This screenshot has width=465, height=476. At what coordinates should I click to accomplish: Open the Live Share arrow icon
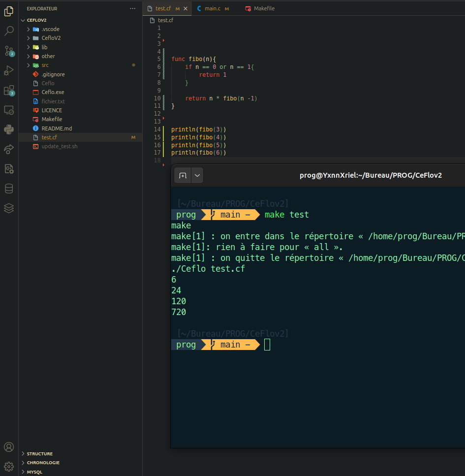pyautogui.click(x=9, y=149)
